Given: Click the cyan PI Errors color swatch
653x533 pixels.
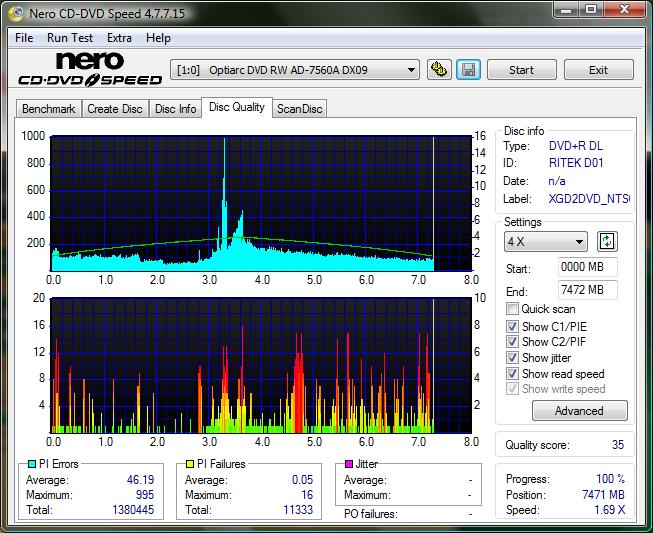Looking at the screenshot, I should (x=32, y=464).
